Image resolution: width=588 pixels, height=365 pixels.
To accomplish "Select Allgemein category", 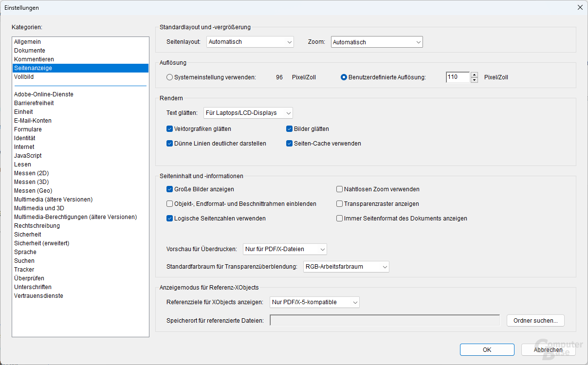I will click(x=80, y=42).
